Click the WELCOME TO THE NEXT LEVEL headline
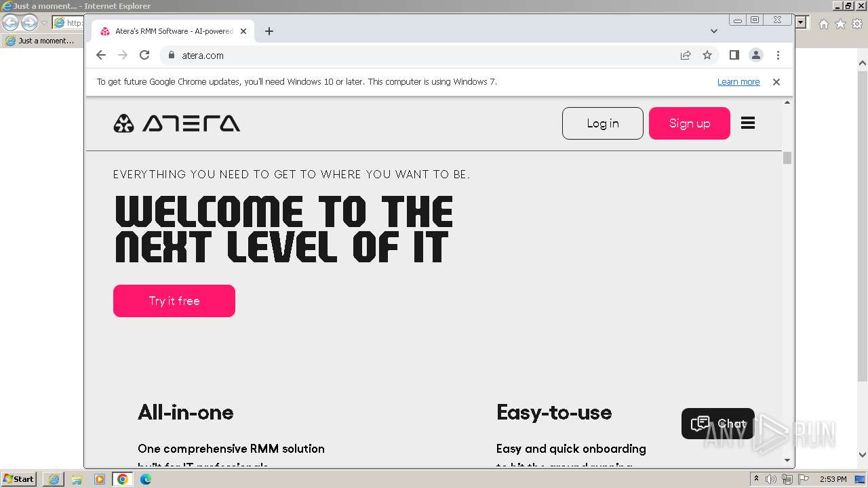The image size is (868, 488). [x=283, y=229]
